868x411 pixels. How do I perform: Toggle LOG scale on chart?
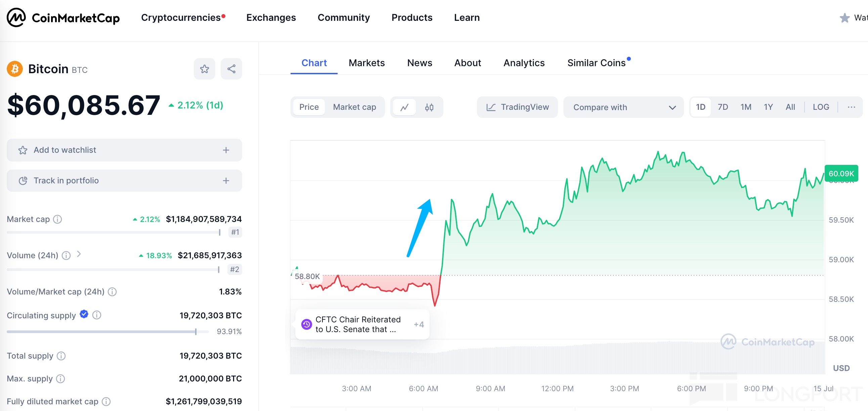(x=821, y=107)
